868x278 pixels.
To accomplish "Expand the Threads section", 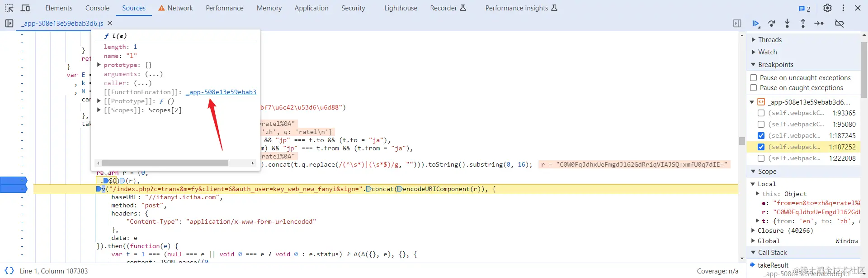I will click(x=754, y=40).
